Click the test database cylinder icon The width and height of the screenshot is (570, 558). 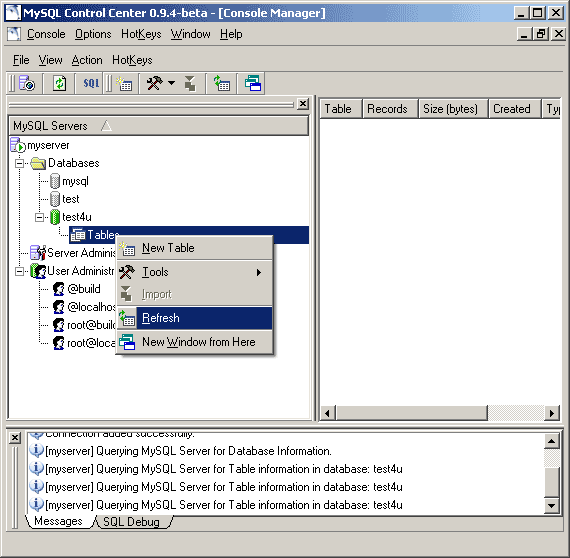[x=55, y=199]
